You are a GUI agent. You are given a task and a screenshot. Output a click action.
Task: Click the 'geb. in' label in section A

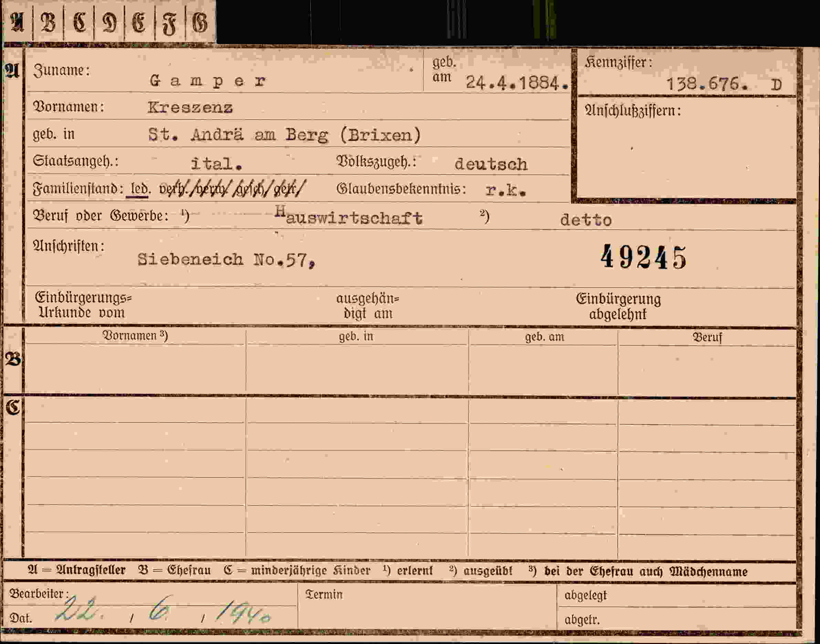[x=54, y=134]
